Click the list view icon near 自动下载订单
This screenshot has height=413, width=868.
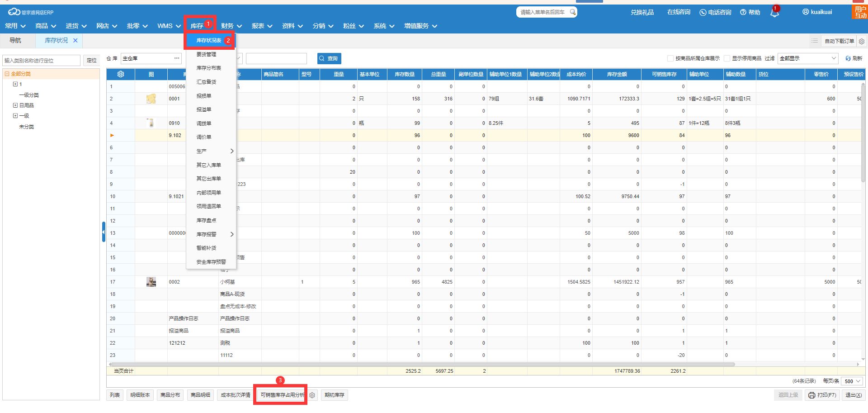[815, 41]
